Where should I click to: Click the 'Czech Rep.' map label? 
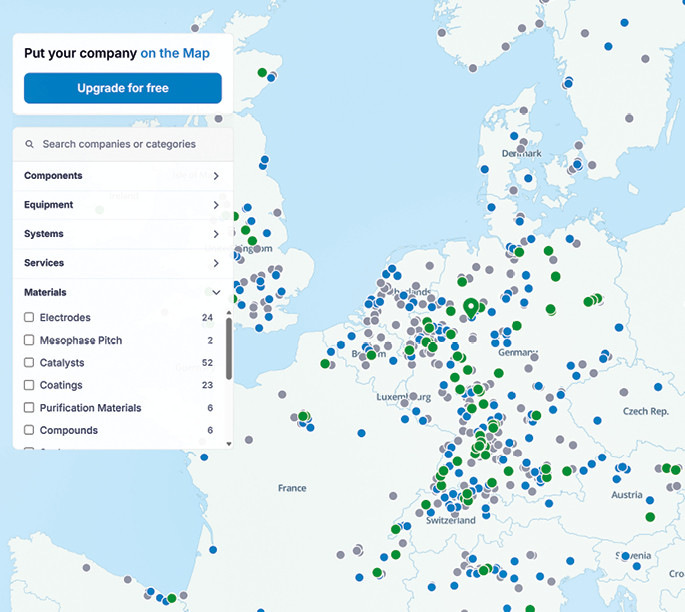tap(645, 411)
